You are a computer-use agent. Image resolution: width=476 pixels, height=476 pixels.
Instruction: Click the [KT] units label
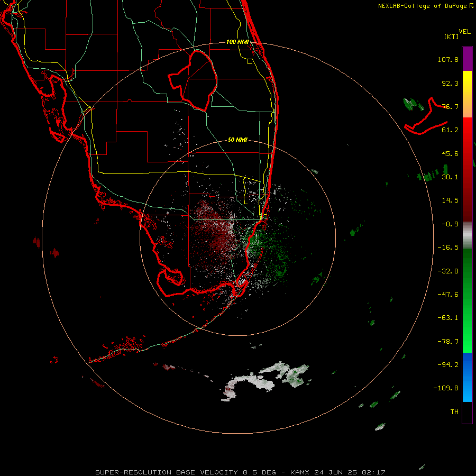pos(452,36)
